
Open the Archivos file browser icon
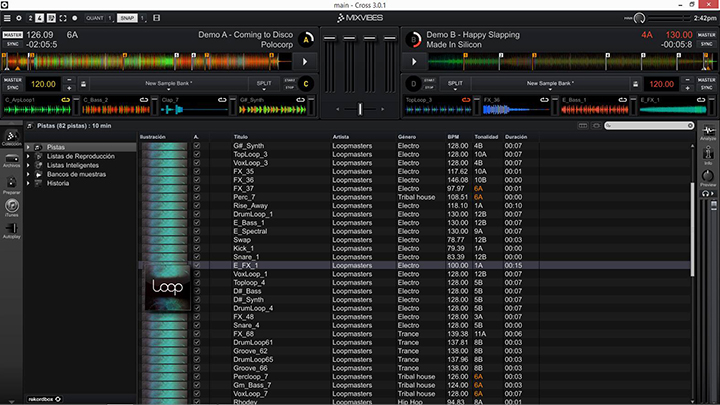(x=11, y=160)
